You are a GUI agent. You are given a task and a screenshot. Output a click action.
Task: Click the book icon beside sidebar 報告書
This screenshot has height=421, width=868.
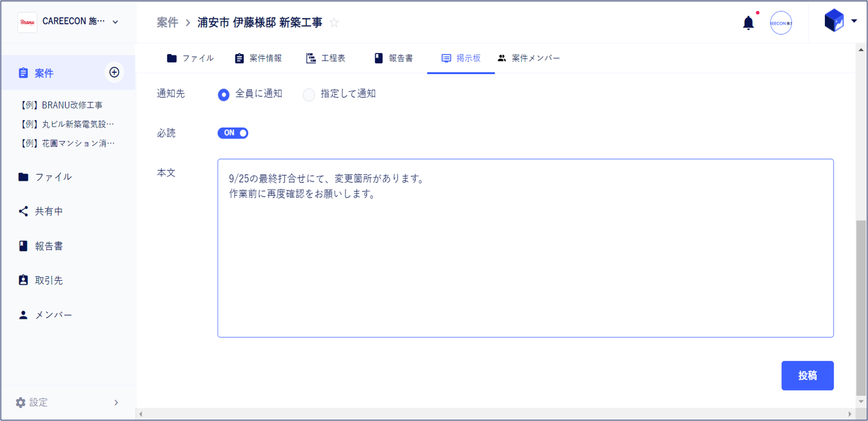tap(23, 246)
